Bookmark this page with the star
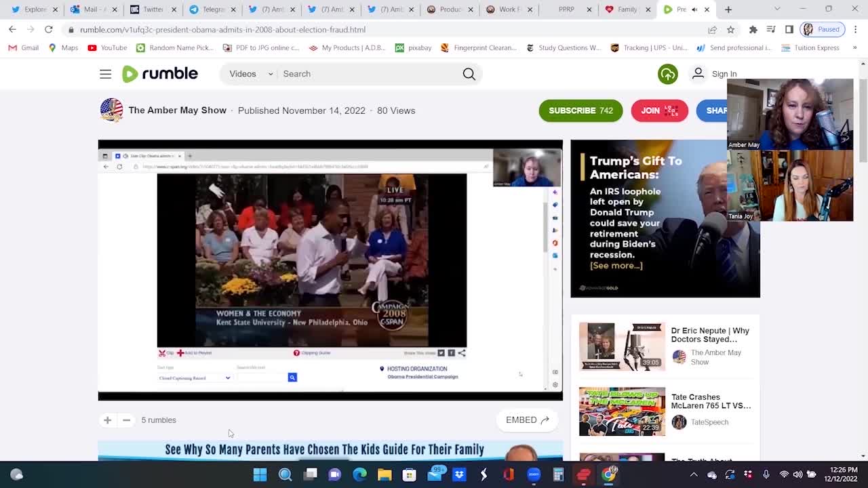This screenshot has height=488, width=868. [x=730, y=30]
